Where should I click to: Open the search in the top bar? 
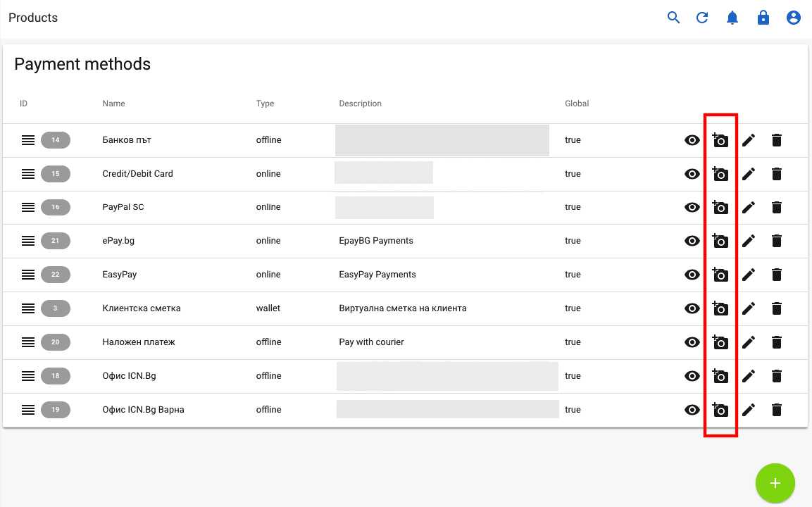(673, 18)
